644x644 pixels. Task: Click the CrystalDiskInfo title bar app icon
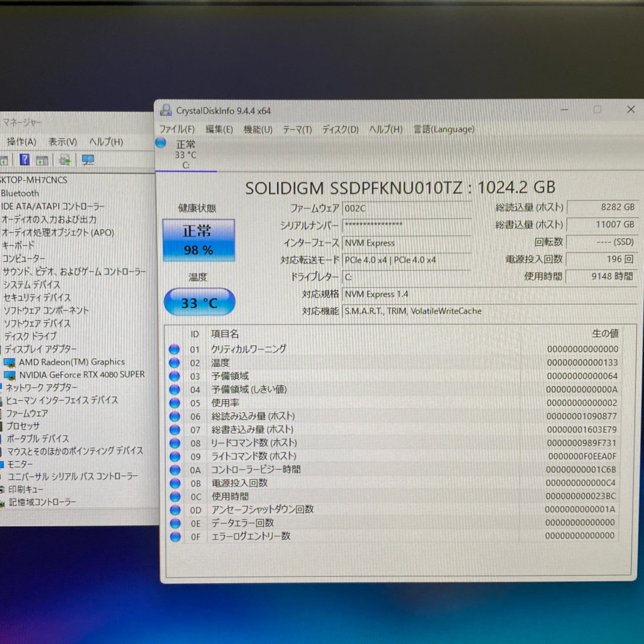pyautogui.click(x=166, y=111)
